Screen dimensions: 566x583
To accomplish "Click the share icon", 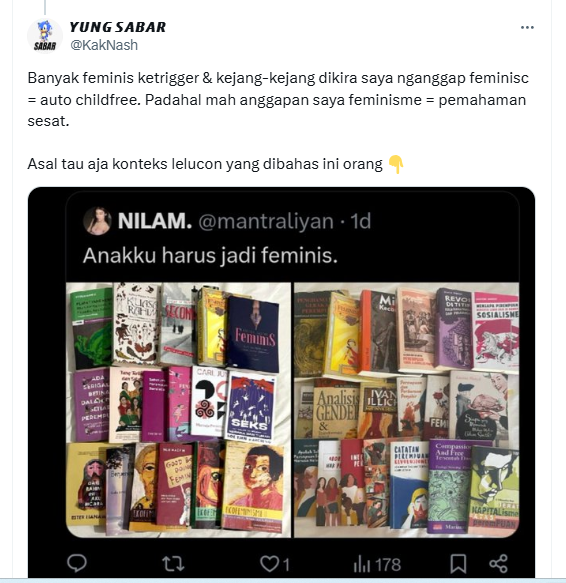I will click(498, 563).
